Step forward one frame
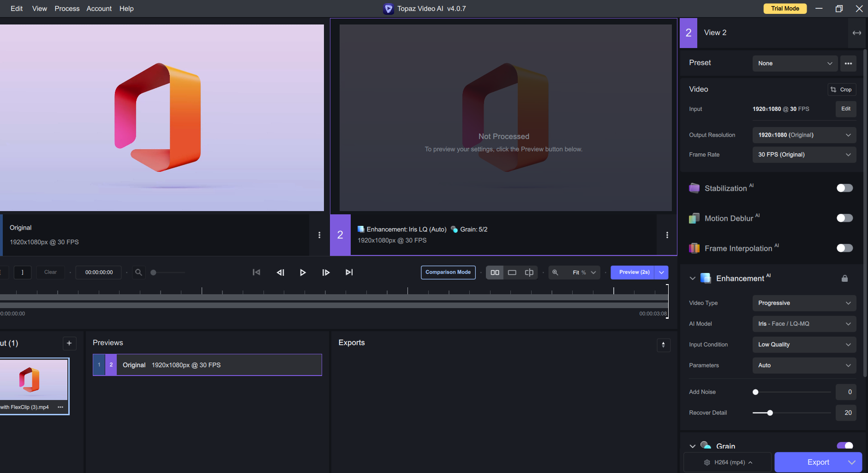868x473 pixels. [x=326, y=273]
